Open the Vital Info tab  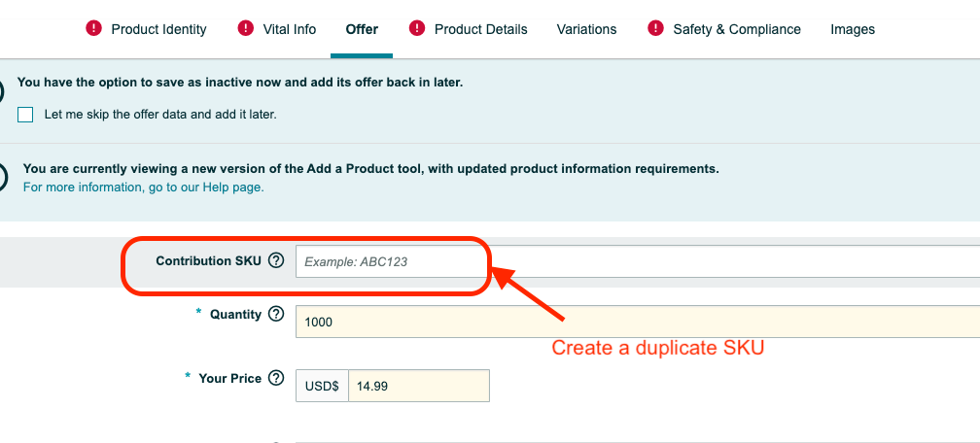tap(290, 29)
